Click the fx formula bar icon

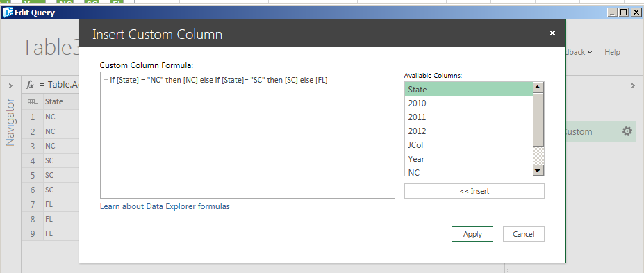[30, 85]
